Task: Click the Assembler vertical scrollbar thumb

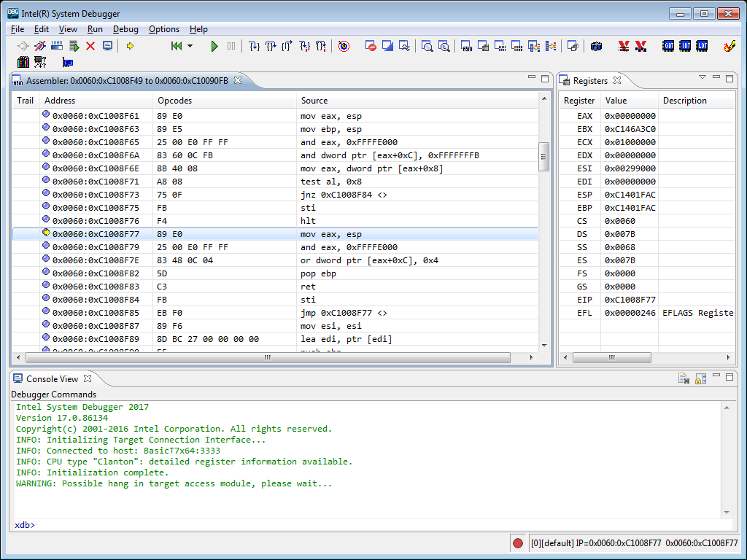Action: (543, 156)
